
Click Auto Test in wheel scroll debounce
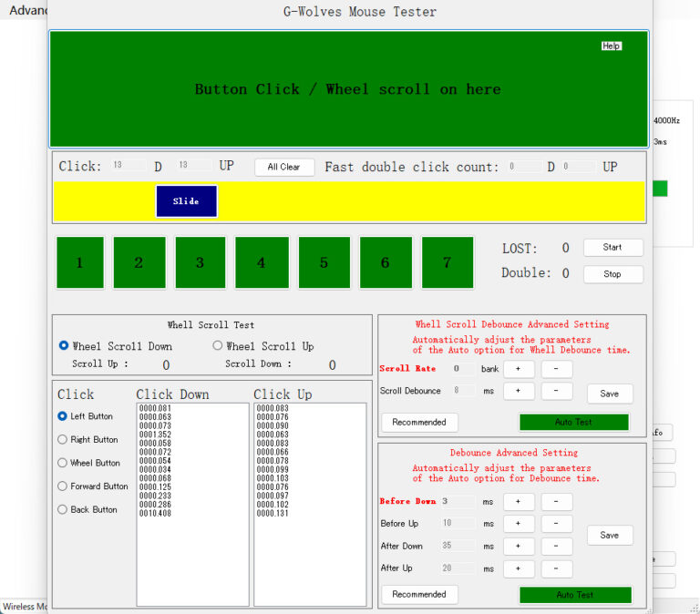click(574, 423)
